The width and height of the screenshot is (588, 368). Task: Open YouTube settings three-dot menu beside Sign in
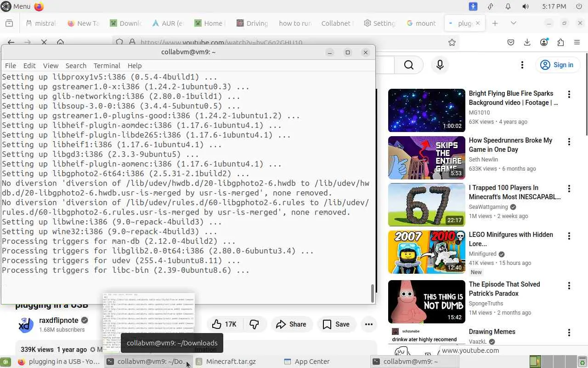(522, 65)
